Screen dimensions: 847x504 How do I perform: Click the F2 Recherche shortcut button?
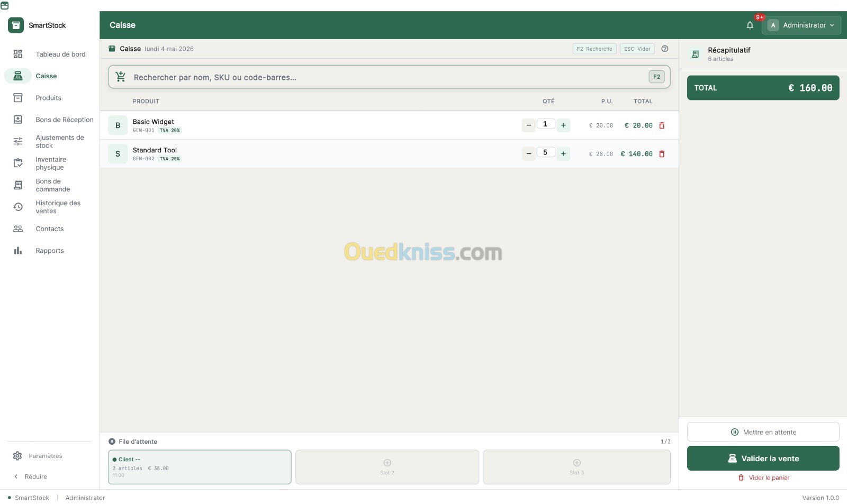[594, 49]
